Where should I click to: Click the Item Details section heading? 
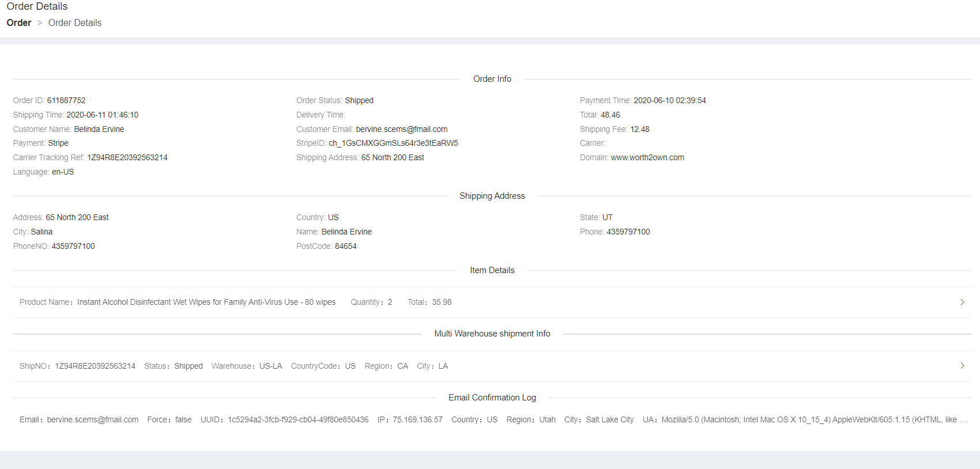point(492,270)
